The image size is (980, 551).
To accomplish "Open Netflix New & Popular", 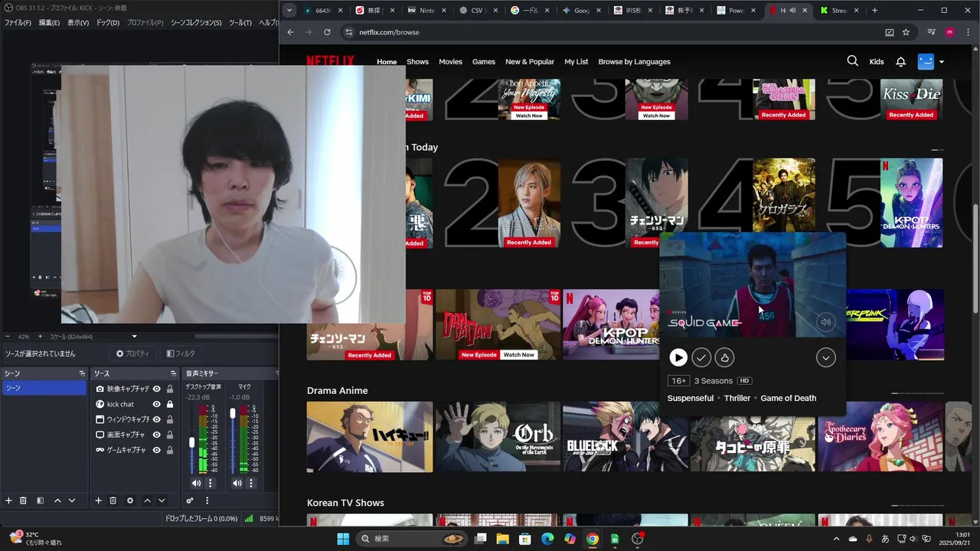I will pos(530,62).
